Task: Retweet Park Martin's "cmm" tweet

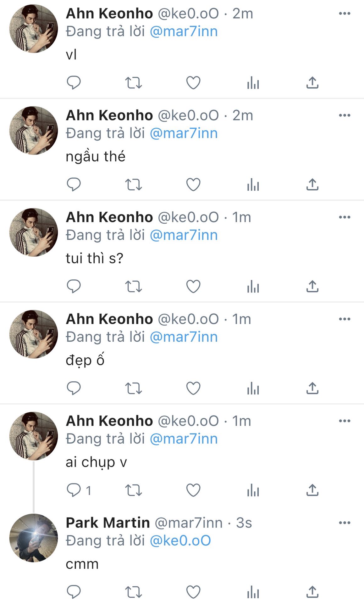Action: (134, 592)
